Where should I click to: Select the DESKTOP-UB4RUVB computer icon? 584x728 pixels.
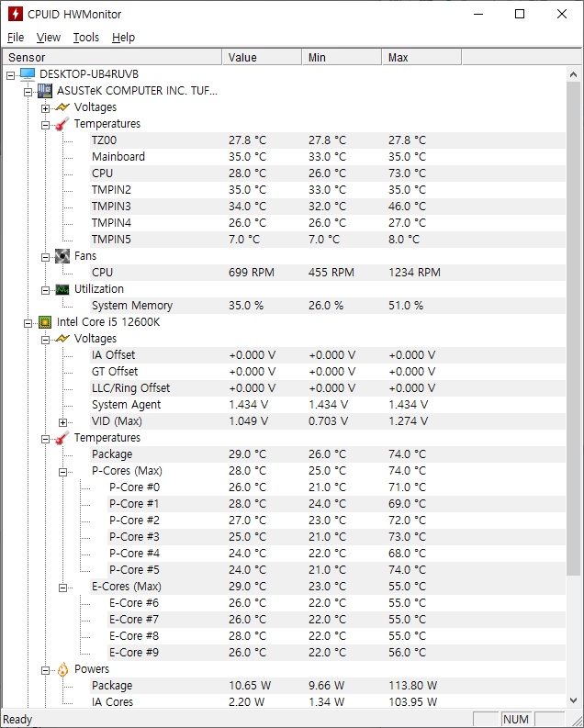pos(28,73)
